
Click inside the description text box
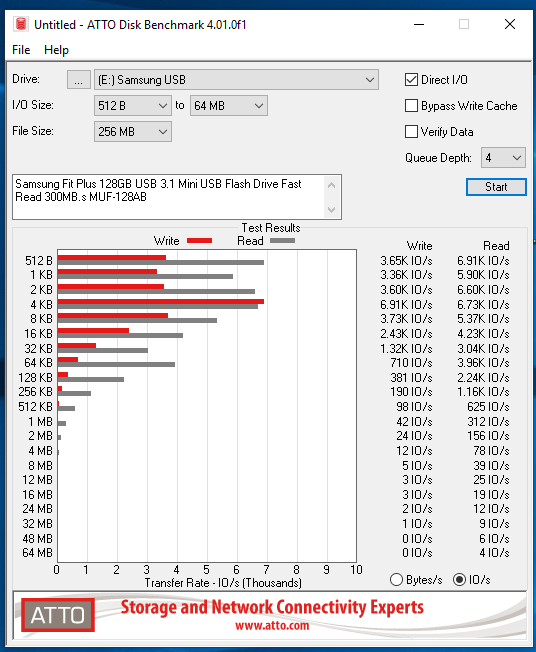(x=168, y=197)
